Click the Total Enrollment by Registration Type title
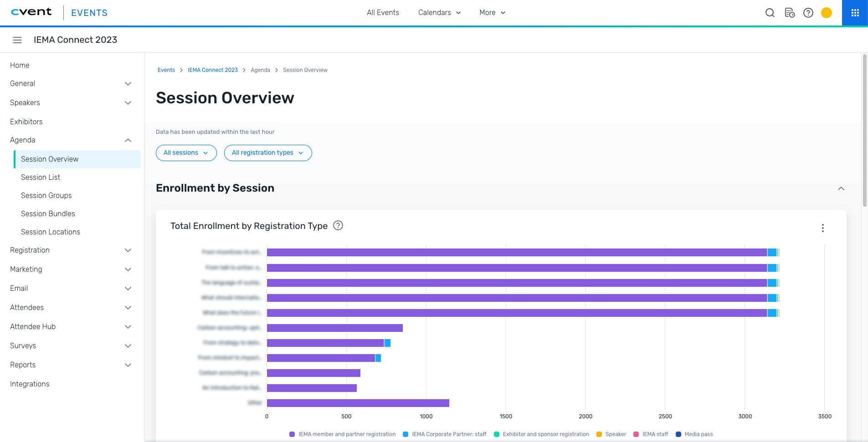Screen dimensions: 868x442 click(x=249, y=226)
